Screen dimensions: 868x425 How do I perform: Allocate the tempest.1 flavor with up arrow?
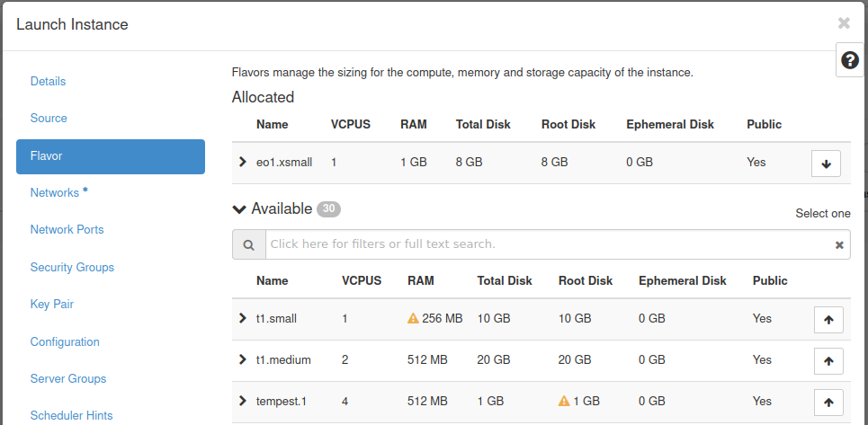(828, 402)
